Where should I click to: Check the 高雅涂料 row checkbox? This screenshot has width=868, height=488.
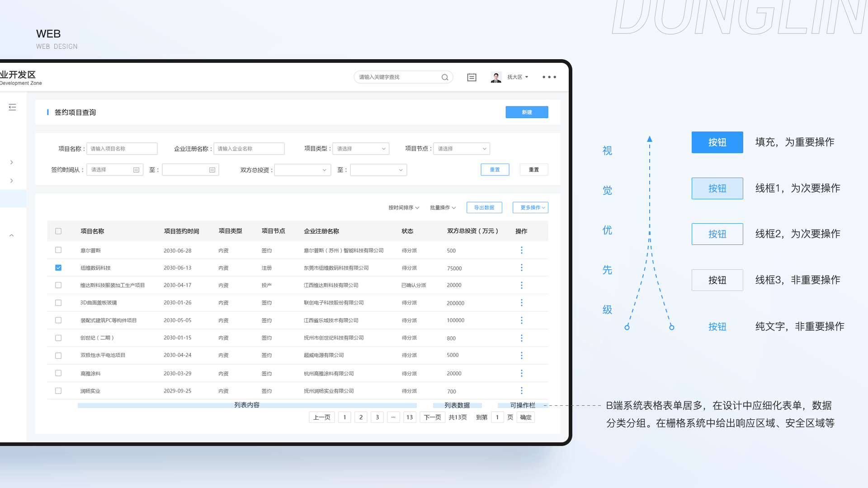tap(58, 373)
